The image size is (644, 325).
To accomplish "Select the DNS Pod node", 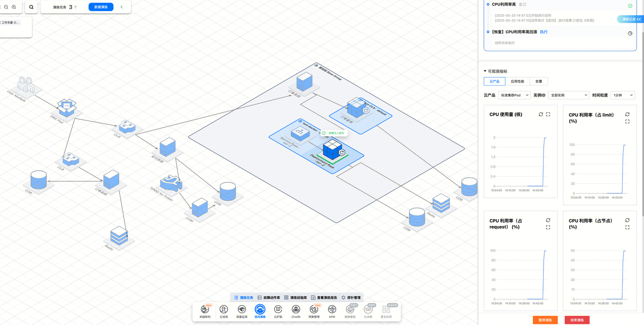I will click(x=67, y=107).
